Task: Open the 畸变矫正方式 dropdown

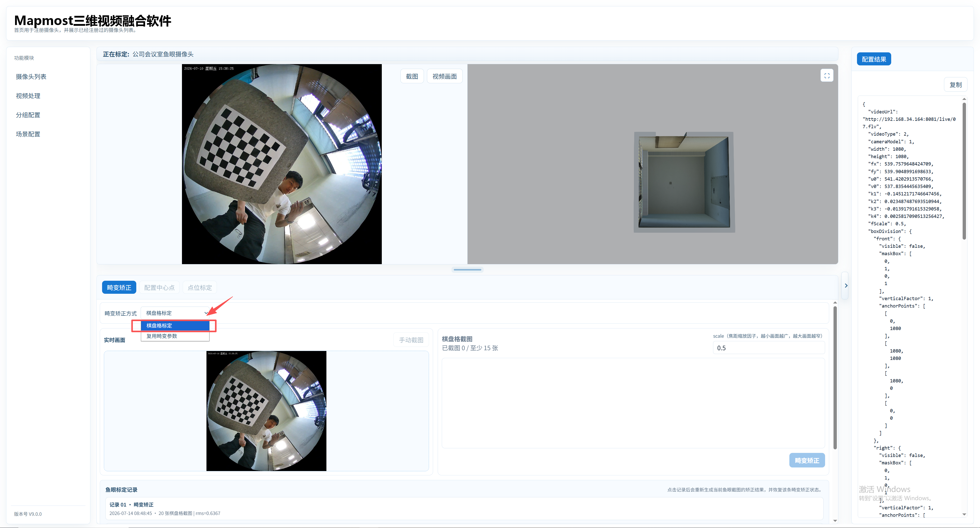Action: 175,313
